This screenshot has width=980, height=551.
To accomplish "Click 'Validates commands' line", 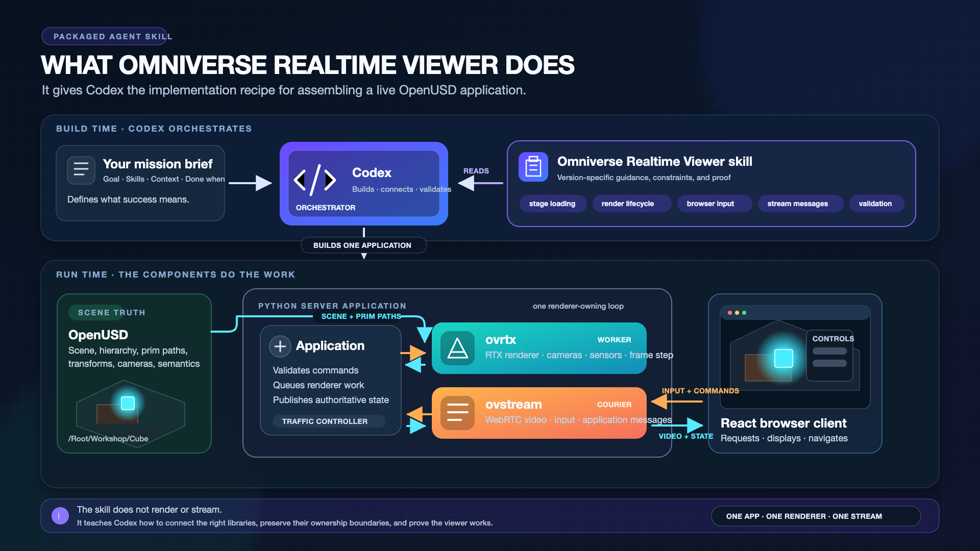I will coord(315,370).
